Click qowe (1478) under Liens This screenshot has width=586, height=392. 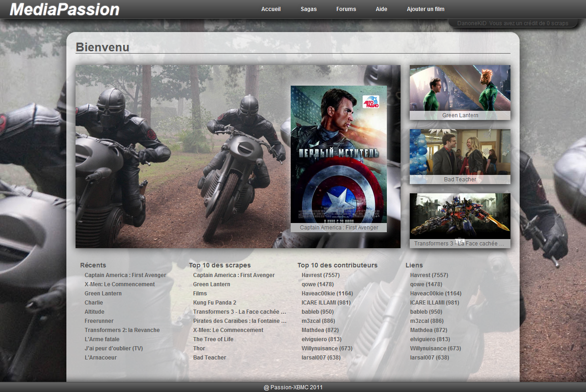click(x=426, y=284)
